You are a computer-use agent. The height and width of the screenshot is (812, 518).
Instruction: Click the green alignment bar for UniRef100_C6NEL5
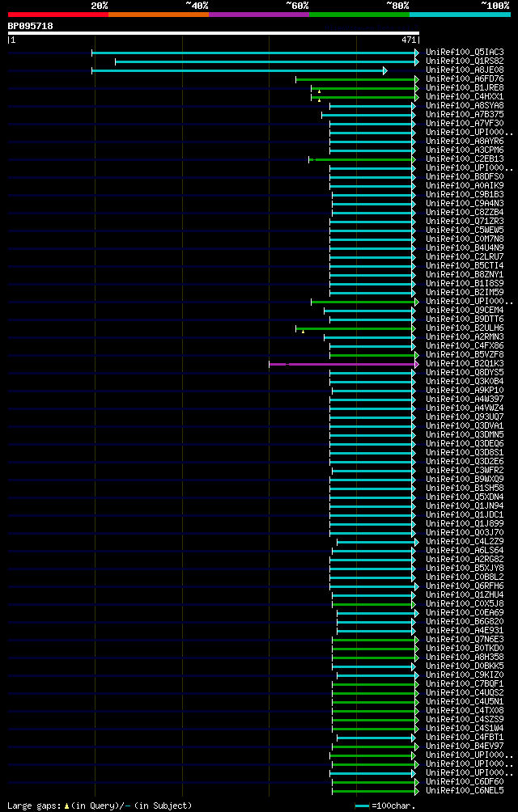(x=375, y=791)
